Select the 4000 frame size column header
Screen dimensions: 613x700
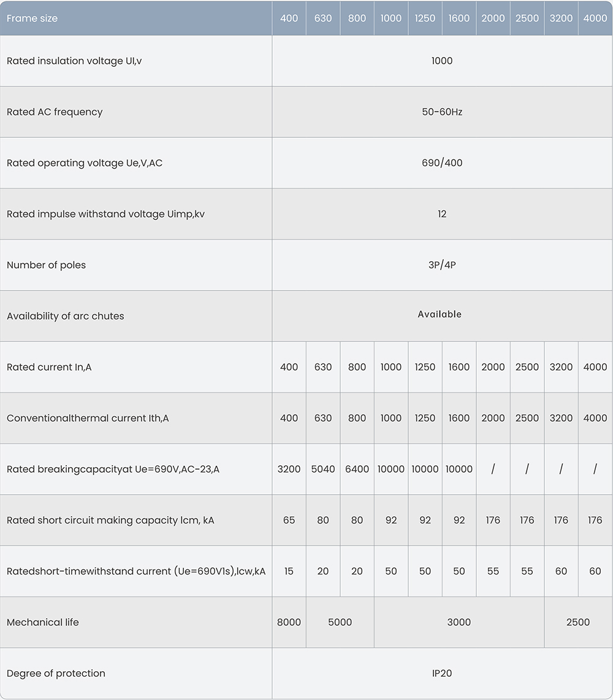595,18
